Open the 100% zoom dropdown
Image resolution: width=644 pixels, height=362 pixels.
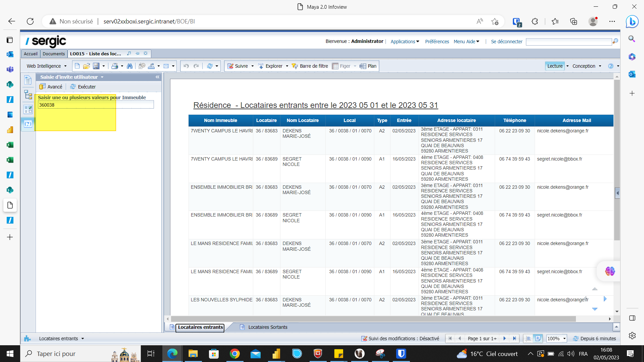(565, 339)
